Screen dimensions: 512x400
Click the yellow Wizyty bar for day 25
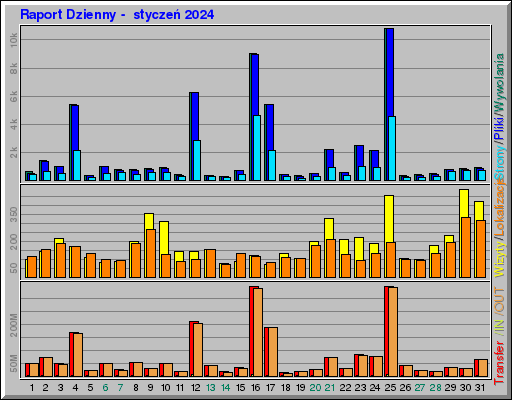pos(389,219)
